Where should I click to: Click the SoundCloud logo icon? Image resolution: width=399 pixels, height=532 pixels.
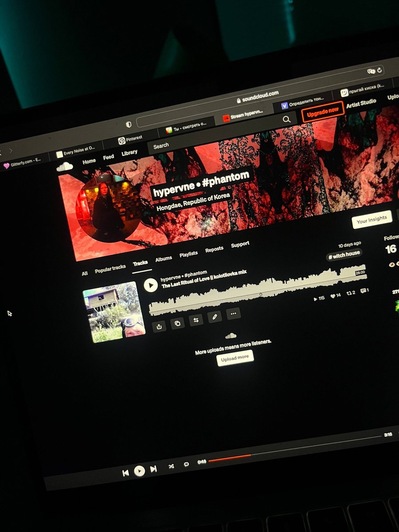[x=65, y=167]
